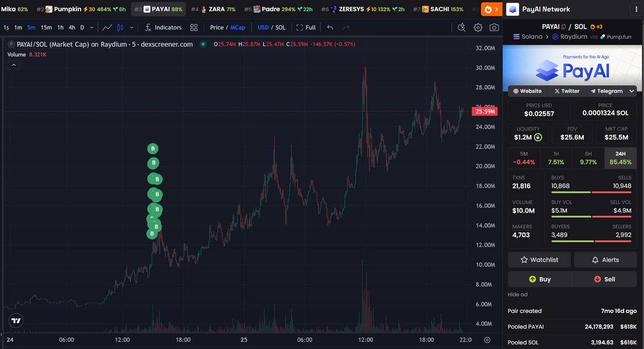
Task: Open chart time axis settings icon
Action: (x=487, y=340)
